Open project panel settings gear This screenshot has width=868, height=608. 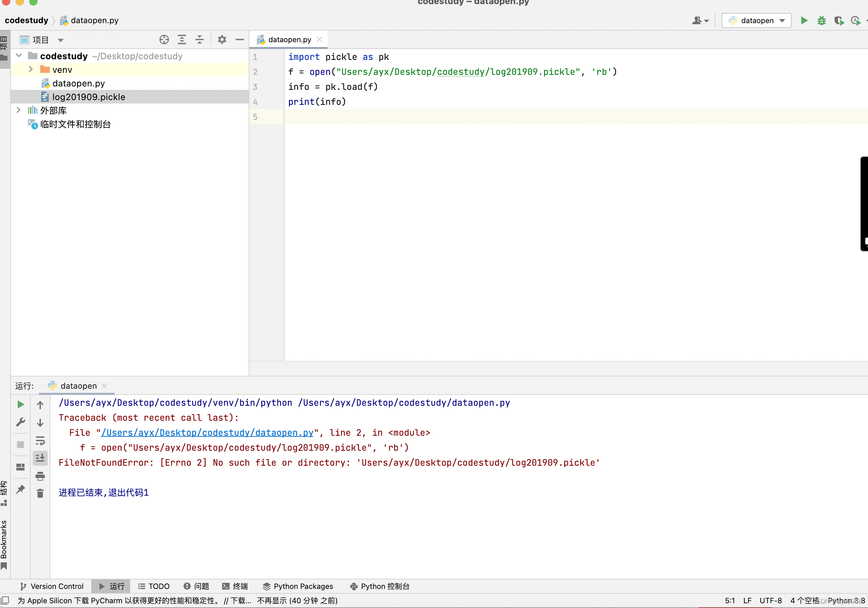point(222,40)
